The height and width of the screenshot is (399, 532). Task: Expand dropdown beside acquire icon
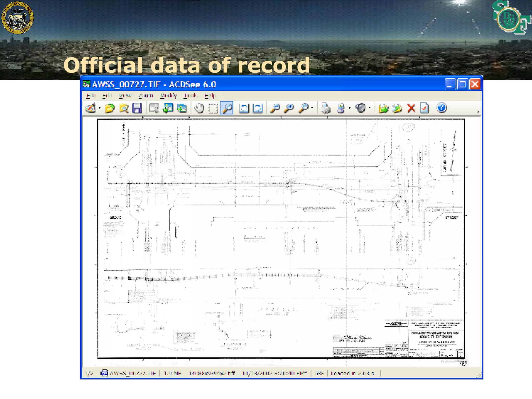(x=350, y=108)
